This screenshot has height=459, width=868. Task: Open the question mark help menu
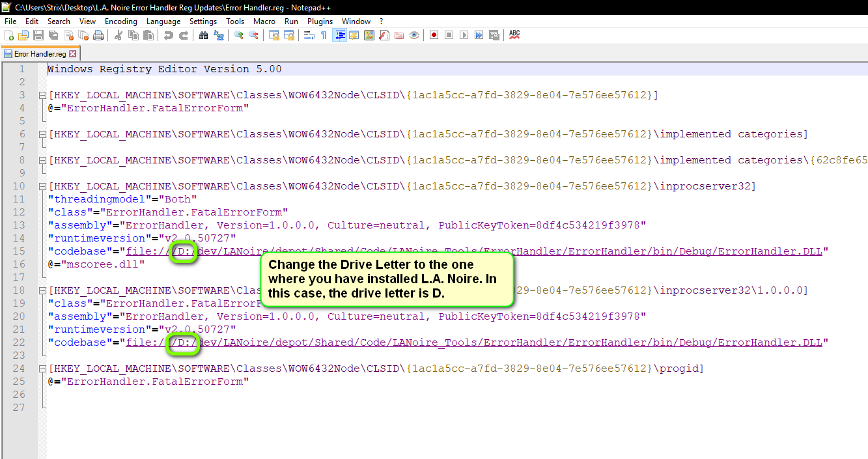[382, 21]
